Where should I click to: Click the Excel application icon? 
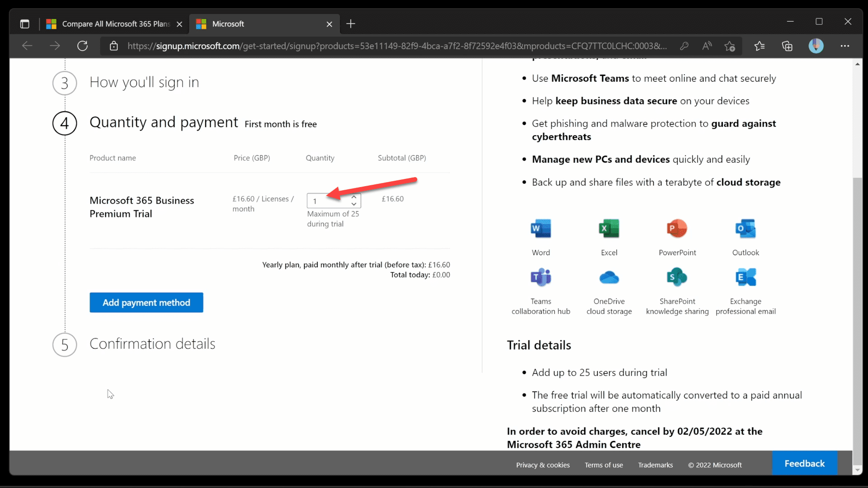click(x=609, y=228)
